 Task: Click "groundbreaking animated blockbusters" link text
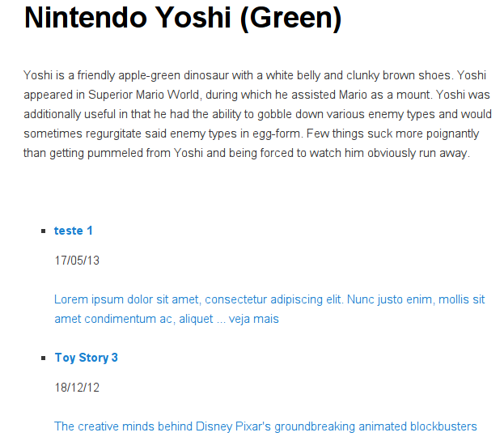pos(375,426)
